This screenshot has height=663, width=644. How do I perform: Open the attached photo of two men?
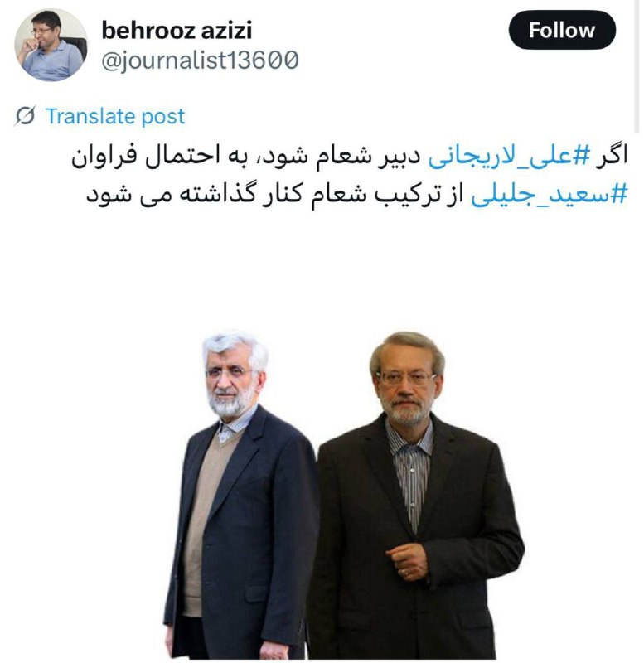343,494
